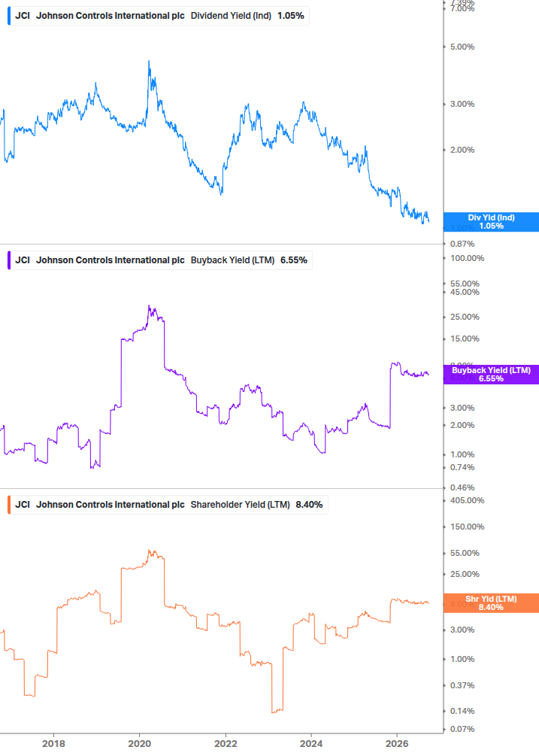Click the 8.40% value in the bottom legend
The height and width of the screenshot is (756, 539).
point(309,505)
